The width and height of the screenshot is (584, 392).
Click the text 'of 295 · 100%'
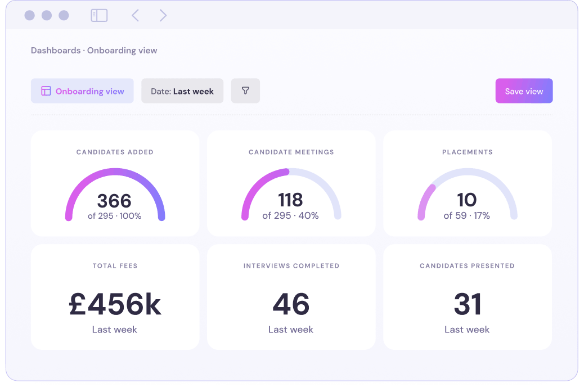pyautogui.click(x=115, y=216)
